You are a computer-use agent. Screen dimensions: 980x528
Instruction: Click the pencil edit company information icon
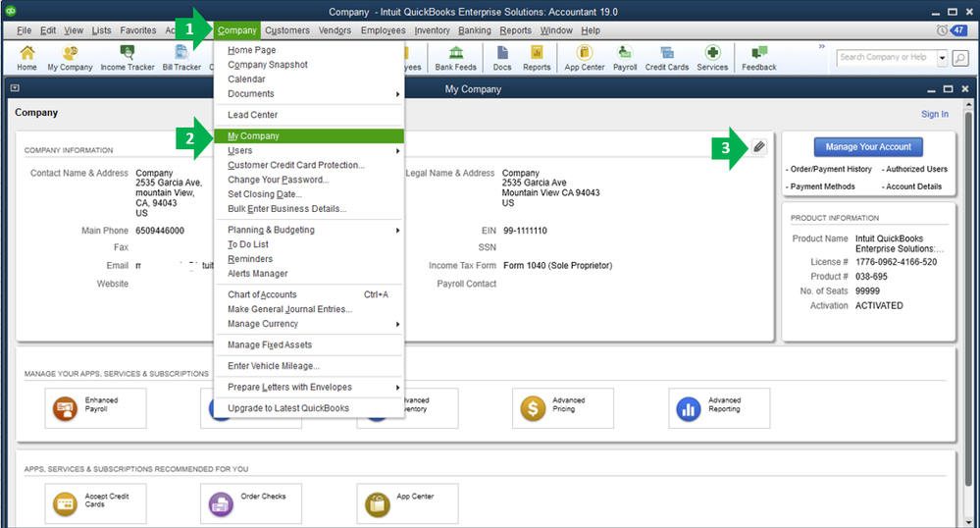coord(758,147)
